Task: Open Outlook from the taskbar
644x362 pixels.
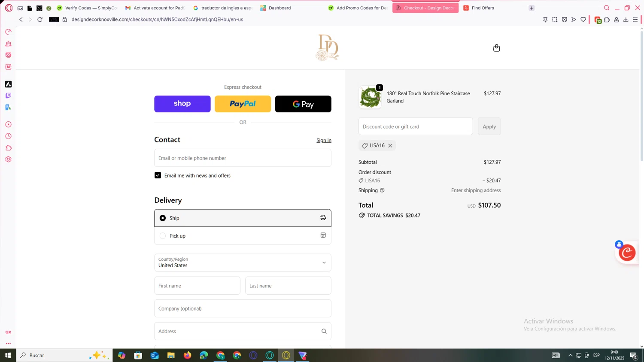Action: pyautogui.click(x=155, y=355)
